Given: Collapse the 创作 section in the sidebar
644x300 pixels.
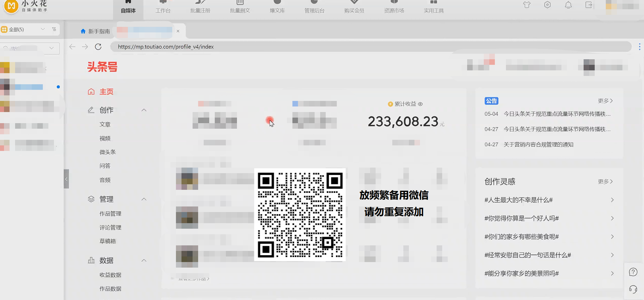Looking at the screenshot, I should pos(144,110).
